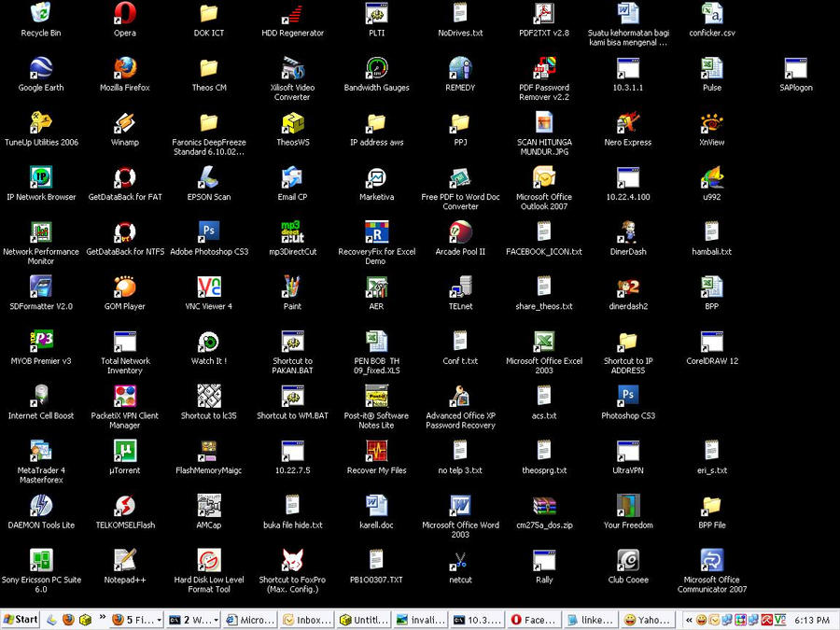
Task: Switch to the Inbox taskbar button
Action: point(307,620)
